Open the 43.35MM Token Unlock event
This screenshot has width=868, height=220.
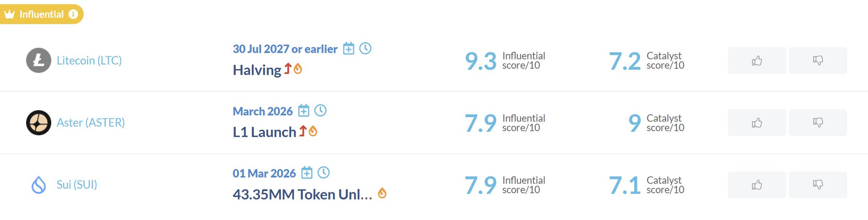click(x=302, y=195)
